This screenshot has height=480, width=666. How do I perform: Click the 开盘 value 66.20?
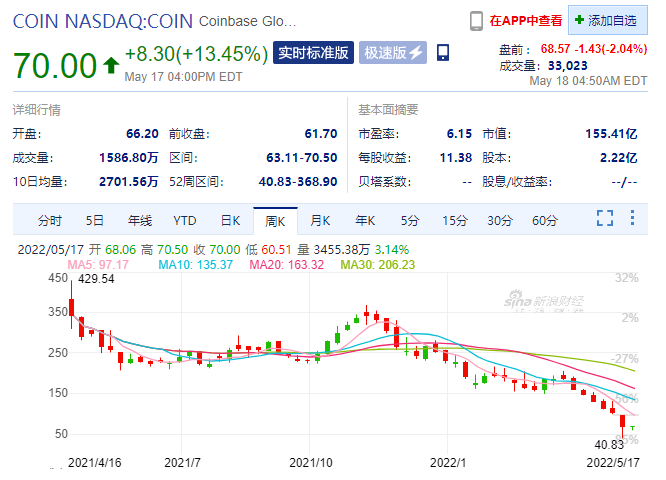[x=142, y=134]
